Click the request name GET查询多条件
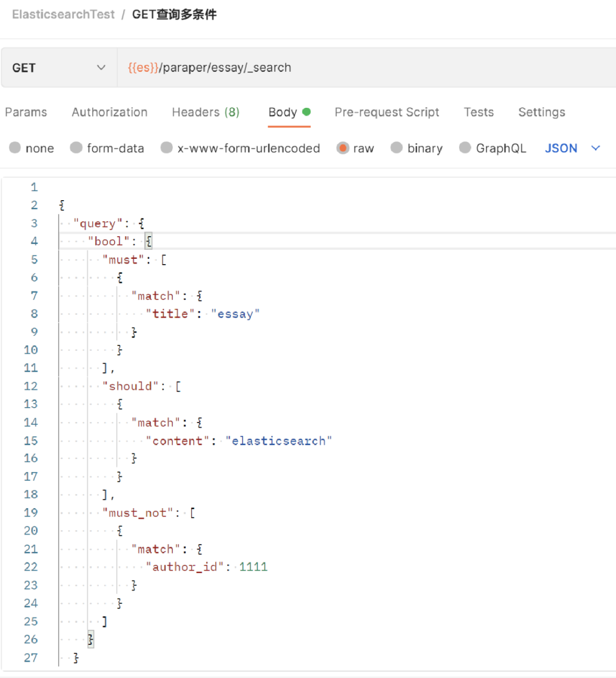Screen dimensions: 616x678 point(175,15)
